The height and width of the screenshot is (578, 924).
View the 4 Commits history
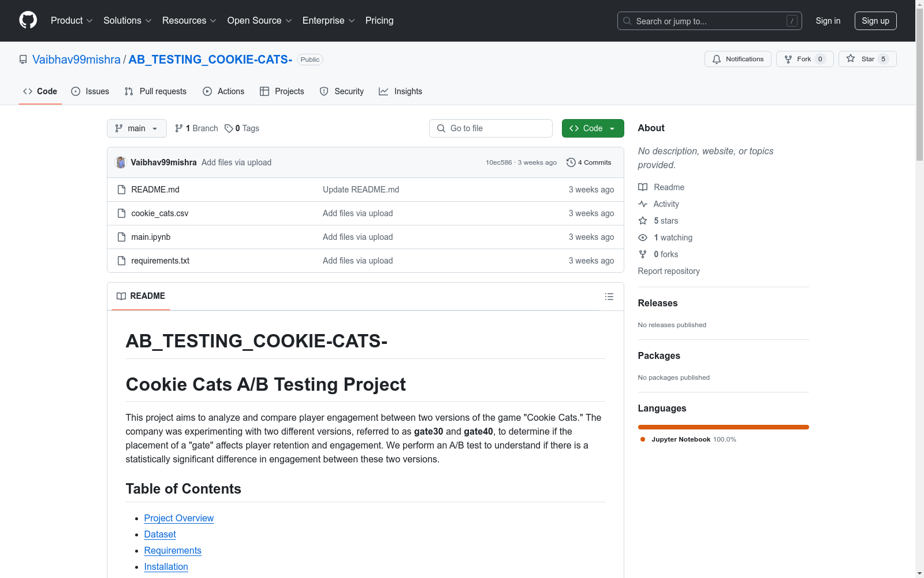point(589,162)
